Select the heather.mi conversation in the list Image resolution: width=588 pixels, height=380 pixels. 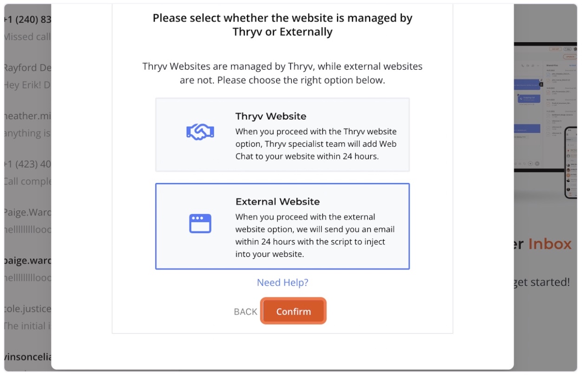pos(28,124)
